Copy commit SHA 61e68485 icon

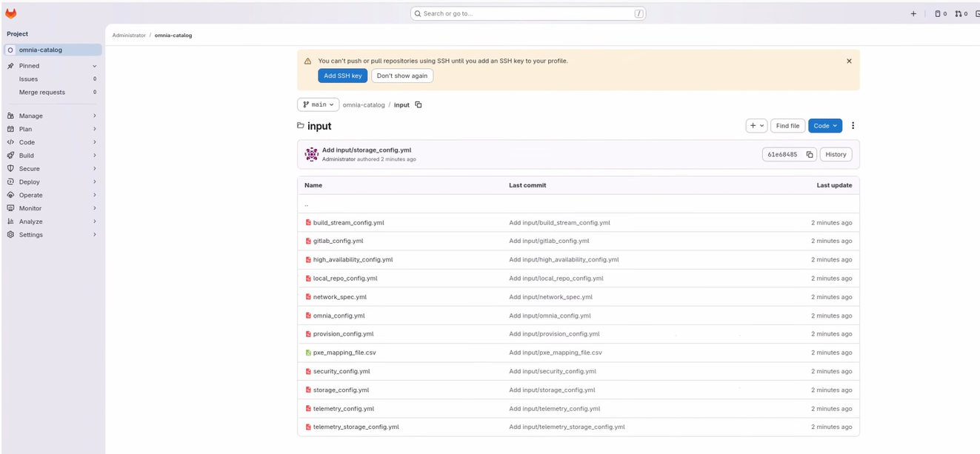click(810, 154)
